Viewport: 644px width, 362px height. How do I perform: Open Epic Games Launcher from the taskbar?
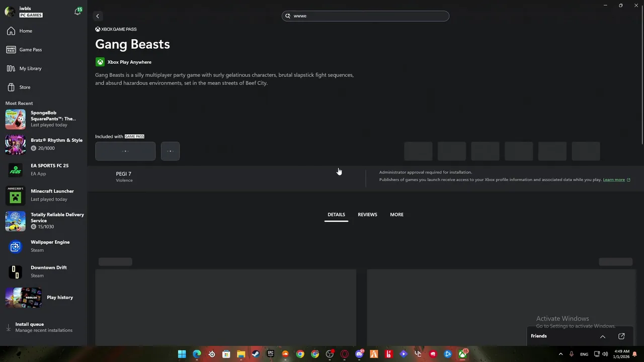271,354
